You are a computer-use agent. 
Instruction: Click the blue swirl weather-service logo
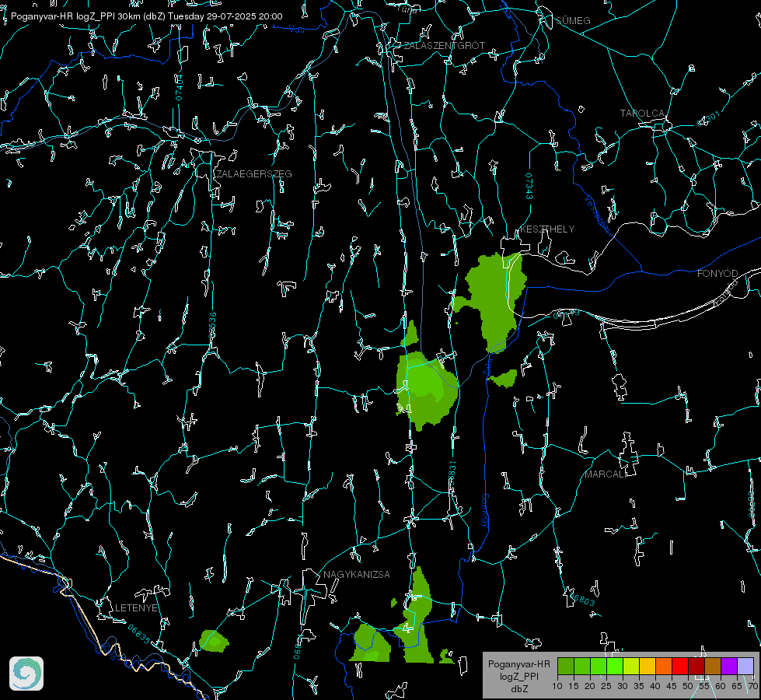tap(26, 674)
